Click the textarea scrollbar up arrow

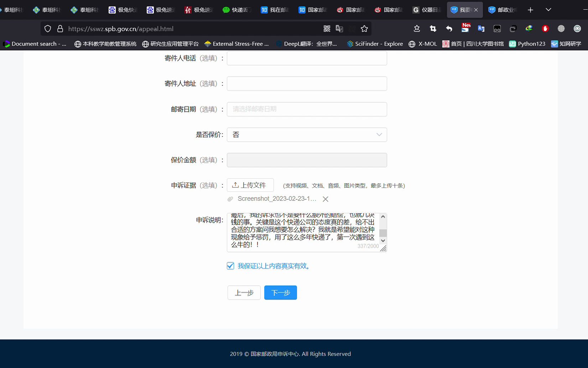pyautogui.click(x=383, y=216)
